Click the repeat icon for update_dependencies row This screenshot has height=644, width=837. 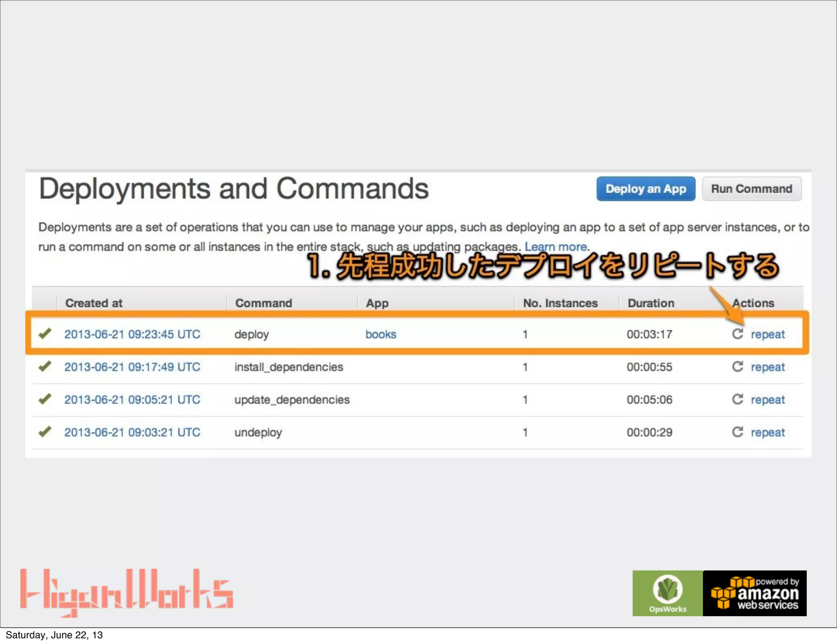coord(737,399)
